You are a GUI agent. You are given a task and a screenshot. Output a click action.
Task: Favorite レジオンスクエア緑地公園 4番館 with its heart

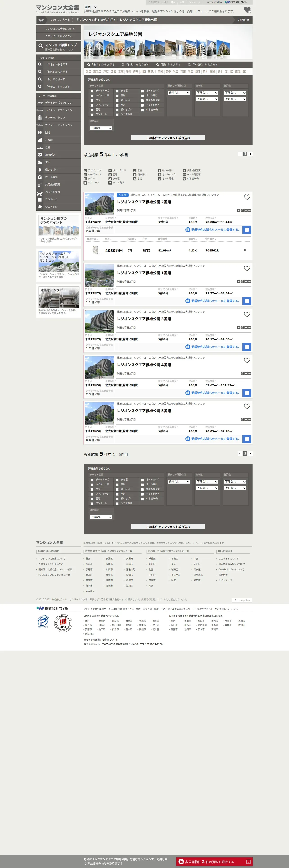[247, 360]
